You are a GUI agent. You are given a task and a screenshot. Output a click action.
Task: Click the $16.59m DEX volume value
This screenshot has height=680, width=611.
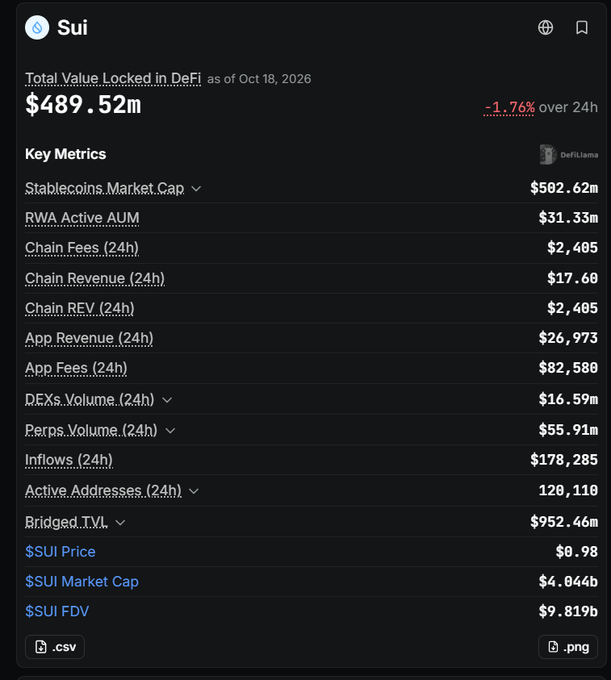coord(568,399)
